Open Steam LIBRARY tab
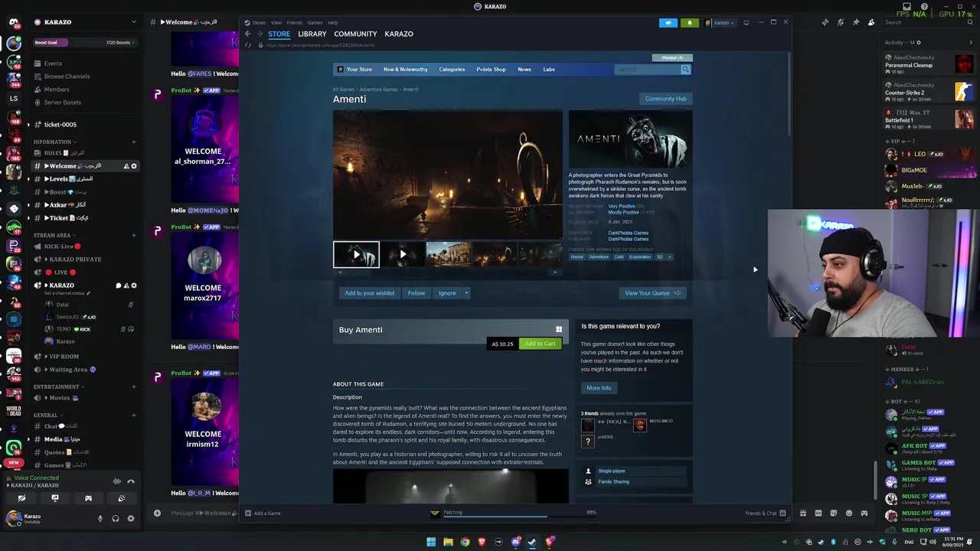Screen dimensions: 980x551 312,34
